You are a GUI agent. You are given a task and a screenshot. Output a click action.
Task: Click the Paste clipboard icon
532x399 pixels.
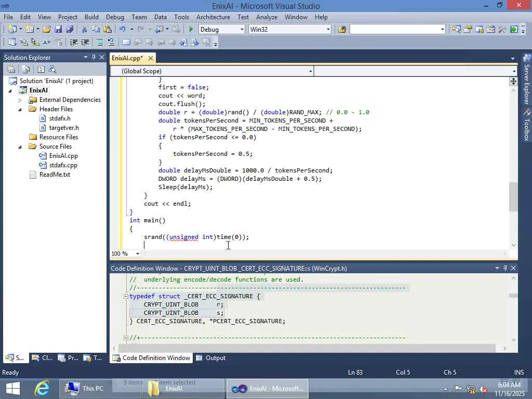[108, 29]
